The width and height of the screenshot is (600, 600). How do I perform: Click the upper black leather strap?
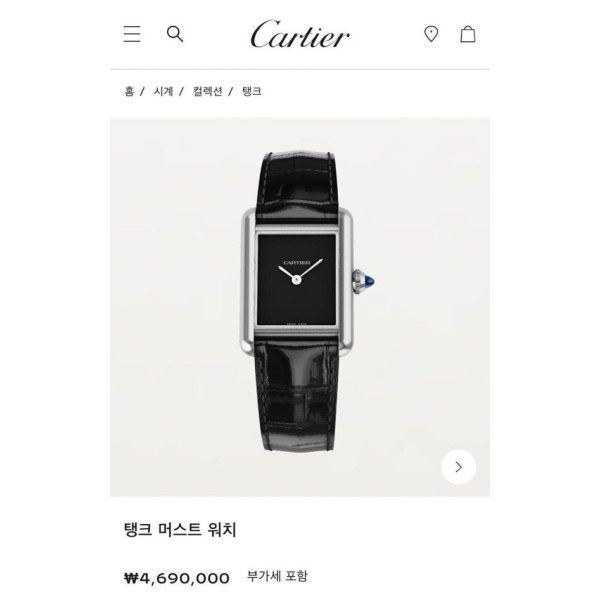(298, 186)
